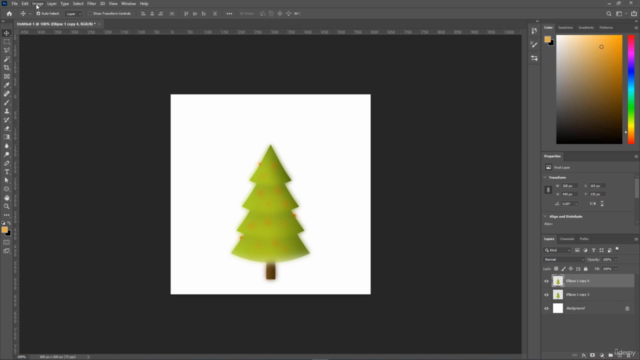Screen dimensions: 640x360
Task: Select the Clone Stamp tool
Action: [7, 111]
